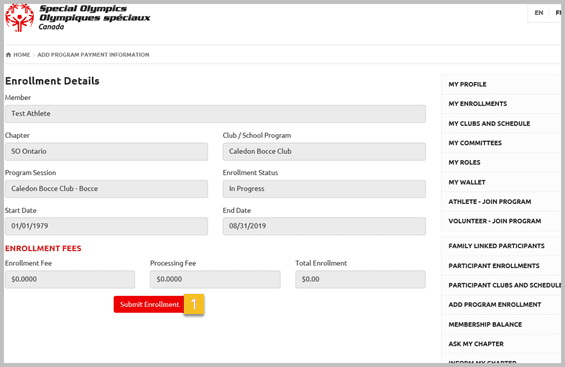Viewport: 565px width, 367px height.
Task: Go to HOME breadcrumb link
Action: (x=22, y=55)
